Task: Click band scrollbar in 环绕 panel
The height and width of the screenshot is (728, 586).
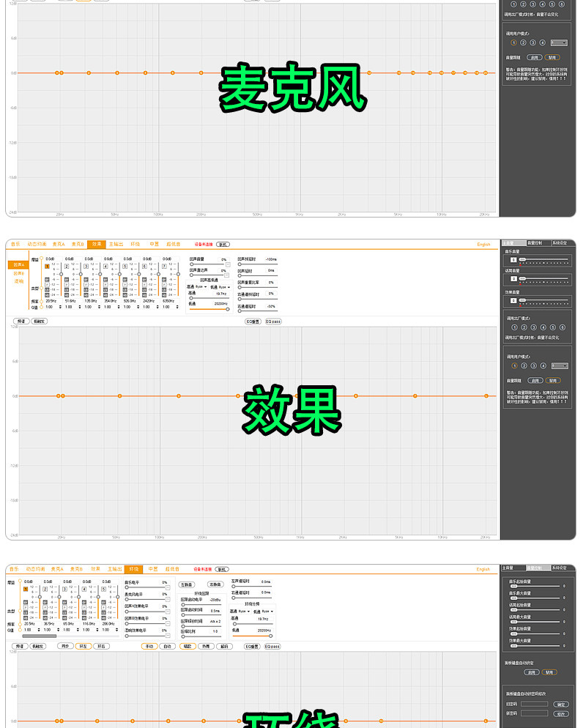Action: [x=40, y=636]
